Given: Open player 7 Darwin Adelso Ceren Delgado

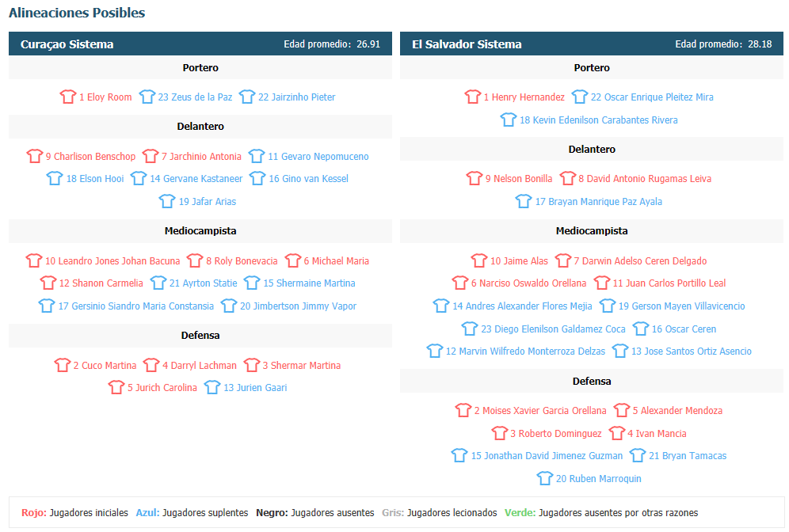Looking at the screenshot, I should [640, 261].
